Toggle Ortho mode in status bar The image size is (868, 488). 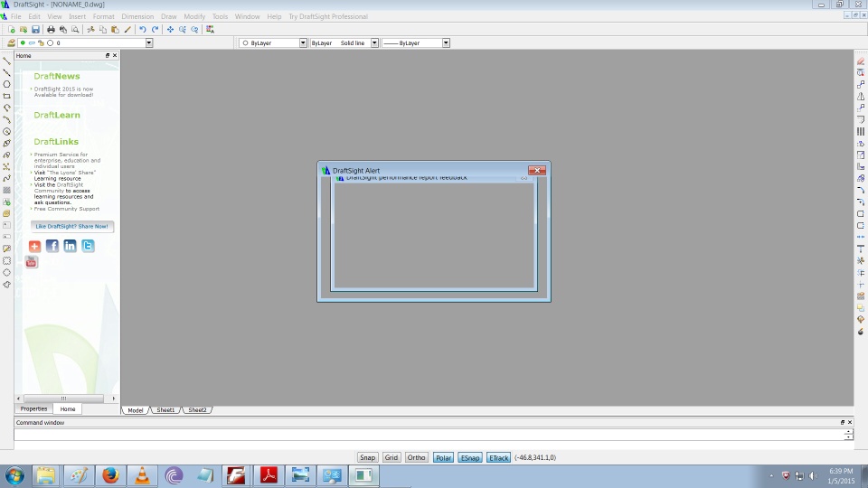click(x=416, y=457)
